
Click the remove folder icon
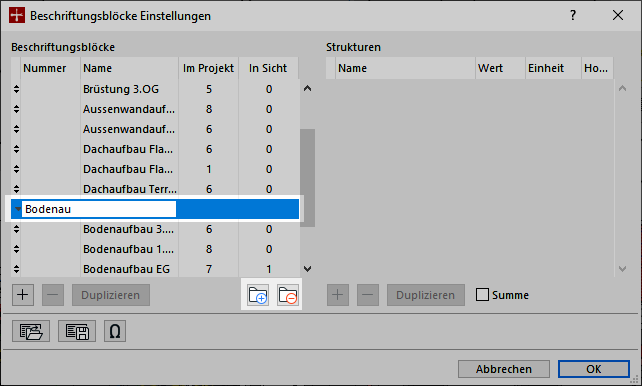[x=288, y=295]
